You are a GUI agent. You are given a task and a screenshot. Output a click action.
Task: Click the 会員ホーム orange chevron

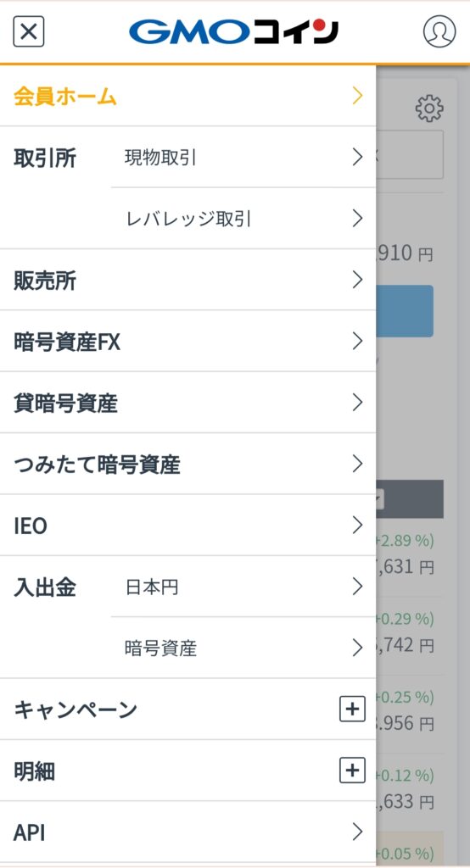[x=357, y=96]
